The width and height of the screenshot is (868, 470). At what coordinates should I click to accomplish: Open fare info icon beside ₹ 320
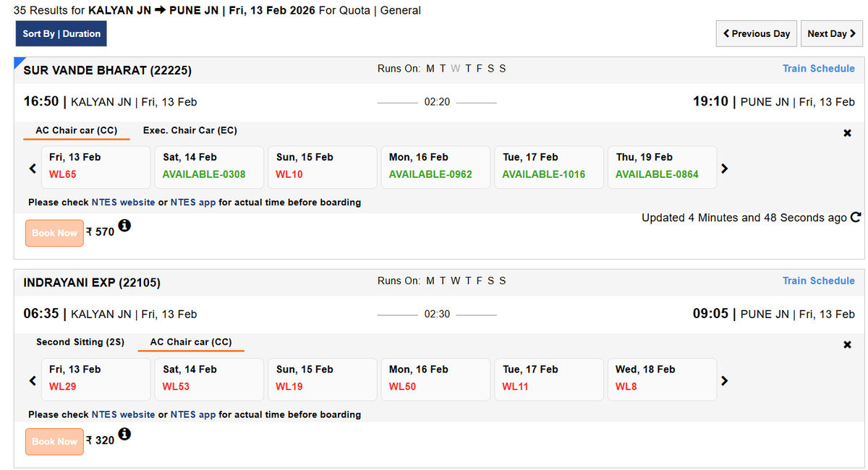[x=124, y=435]
